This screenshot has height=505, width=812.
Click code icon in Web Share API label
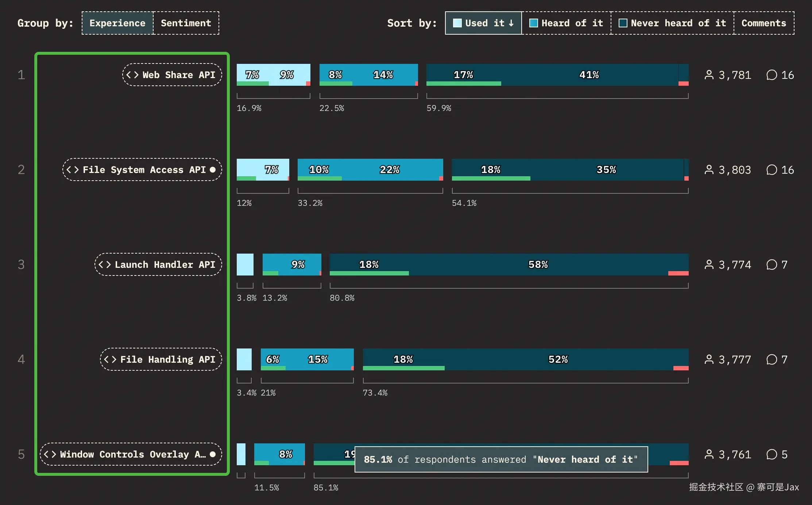pyautogui.click(x=132, y=75)
